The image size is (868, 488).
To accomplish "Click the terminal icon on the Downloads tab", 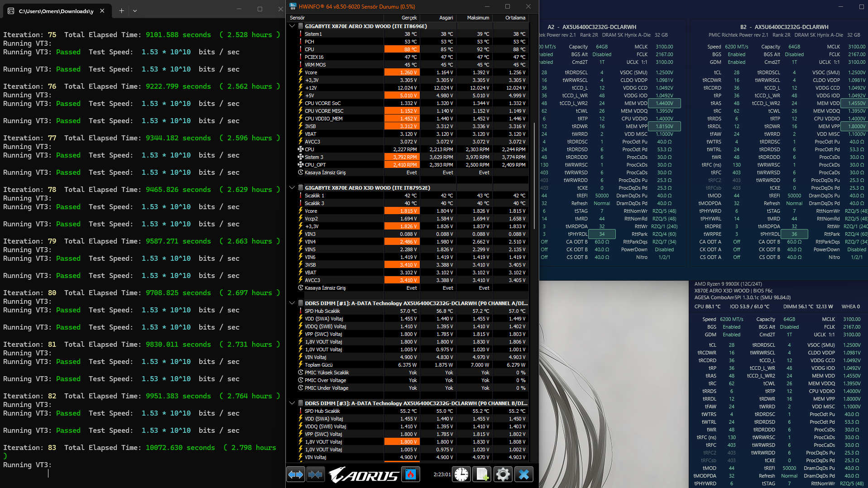I will tap(11, 11).
